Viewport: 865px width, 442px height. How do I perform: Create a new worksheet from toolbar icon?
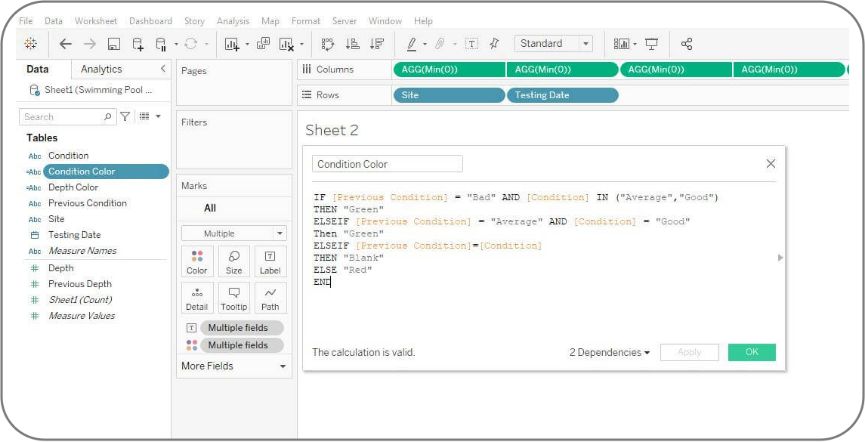click(x=232, y=44)
